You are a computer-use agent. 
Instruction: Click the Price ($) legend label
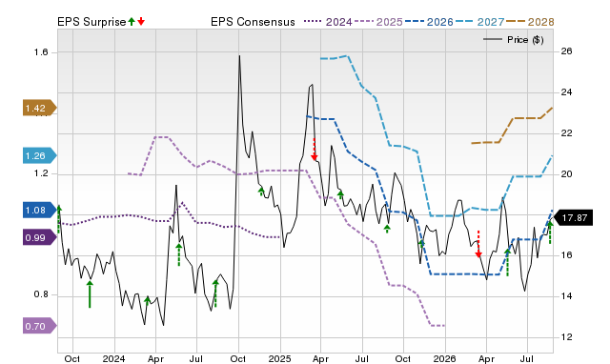pos(525,40)
